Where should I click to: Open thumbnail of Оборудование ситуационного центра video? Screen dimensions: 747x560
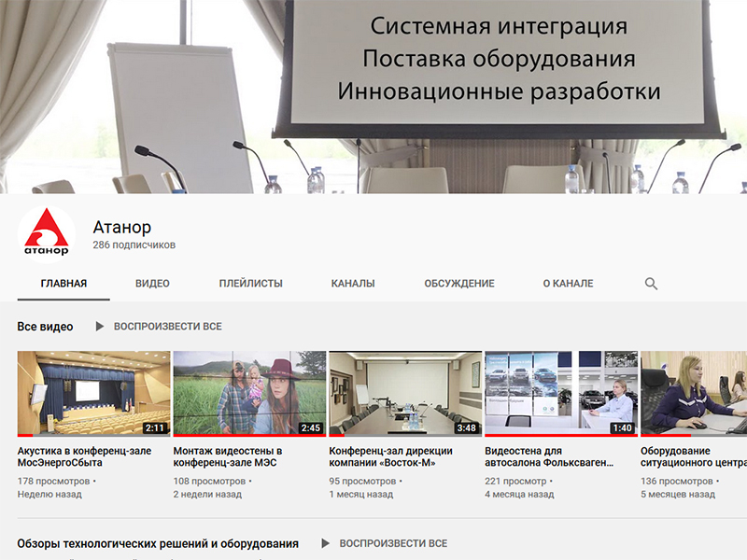[694, 394]
